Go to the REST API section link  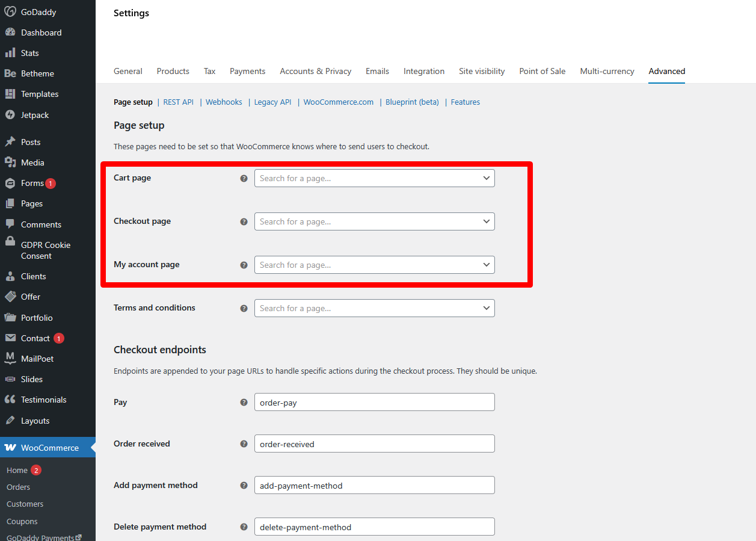click(178, 102)
